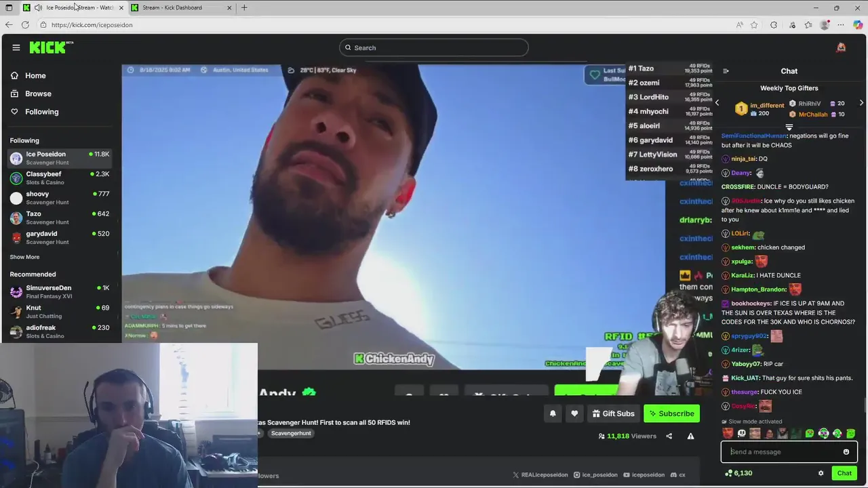Click the Copilot icon in the browser toolbar

[x=858, y=25]
